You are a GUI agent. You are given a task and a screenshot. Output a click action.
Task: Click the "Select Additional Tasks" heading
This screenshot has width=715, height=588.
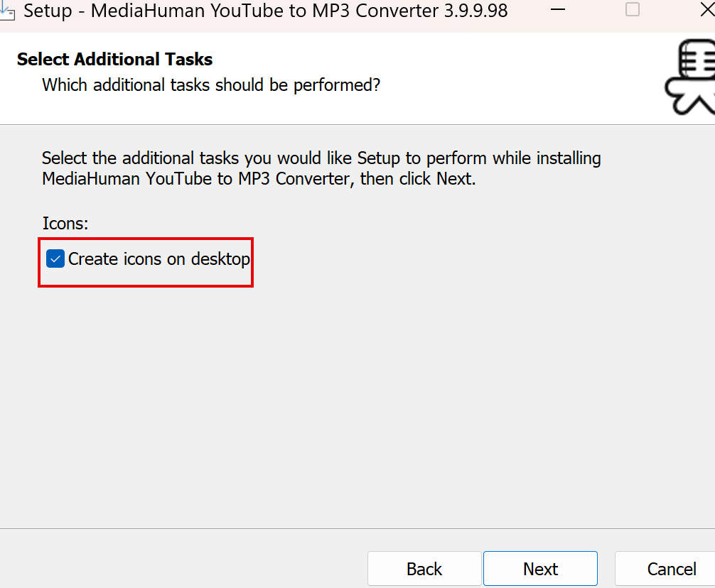click(114, 59)
